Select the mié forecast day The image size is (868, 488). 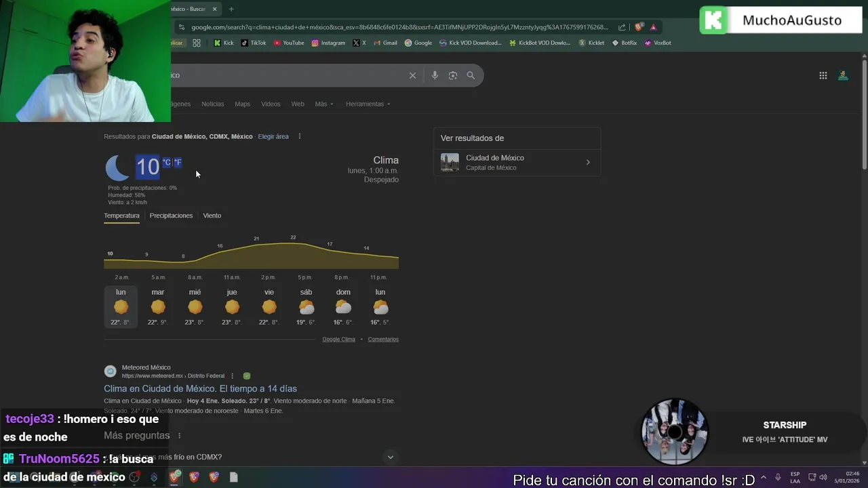pyautogui.click(x=195, y=307)
